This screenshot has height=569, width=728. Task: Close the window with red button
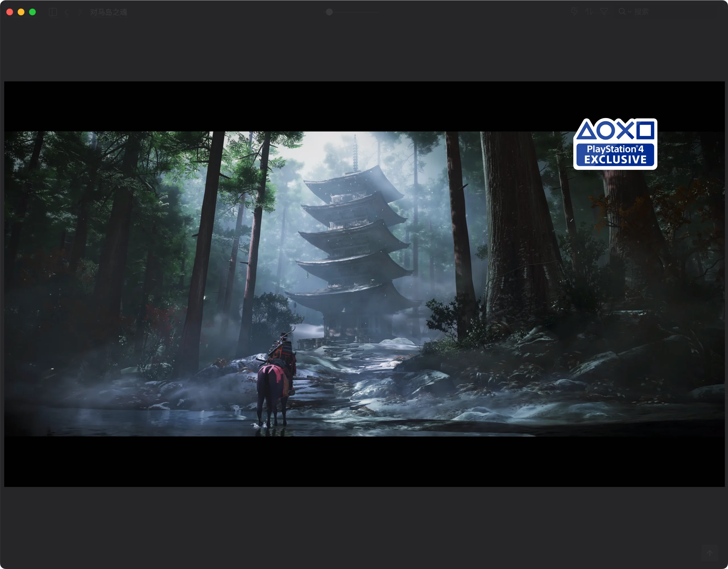tap(10, 12)
